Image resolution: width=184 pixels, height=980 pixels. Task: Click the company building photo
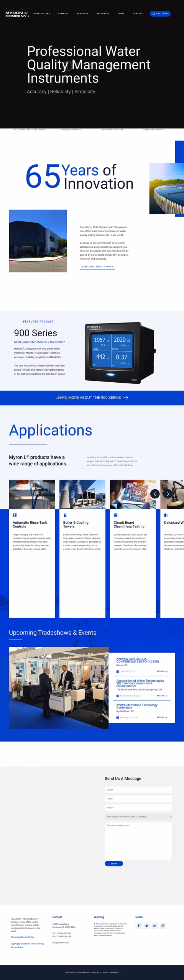pyautogui.click(x=38, y=241)
